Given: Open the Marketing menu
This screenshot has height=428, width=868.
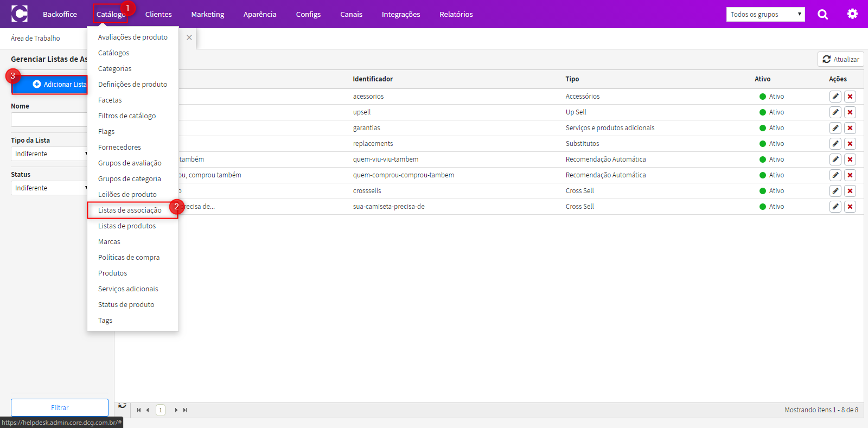Looking at the screenshot, I should (208, 14).
